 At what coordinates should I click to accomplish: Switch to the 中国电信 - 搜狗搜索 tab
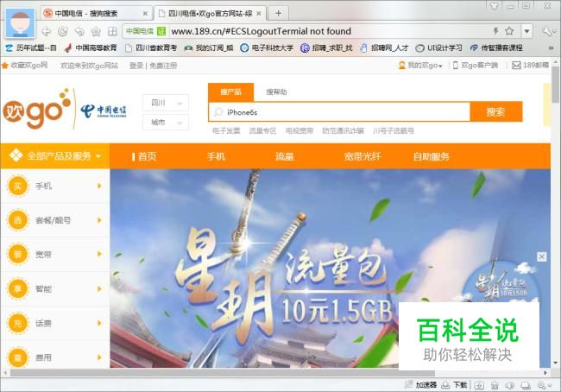(x=96, y=13)
